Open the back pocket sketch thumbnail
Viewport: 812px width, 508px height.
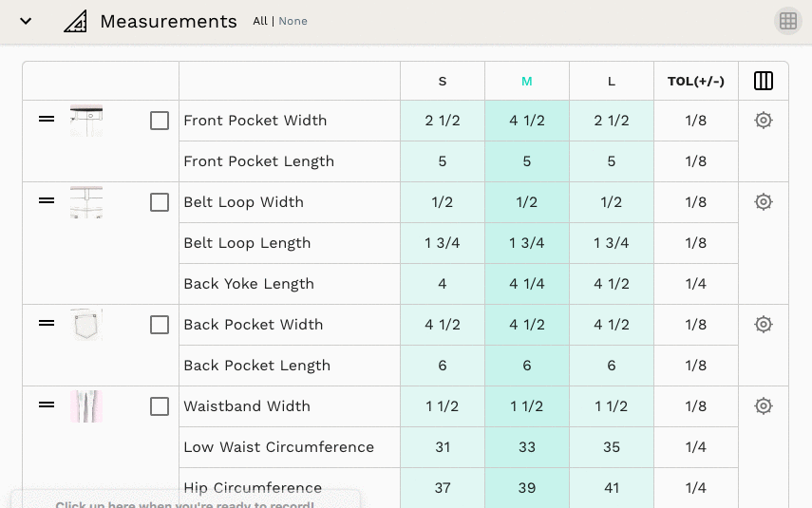[x=86, y=325]
